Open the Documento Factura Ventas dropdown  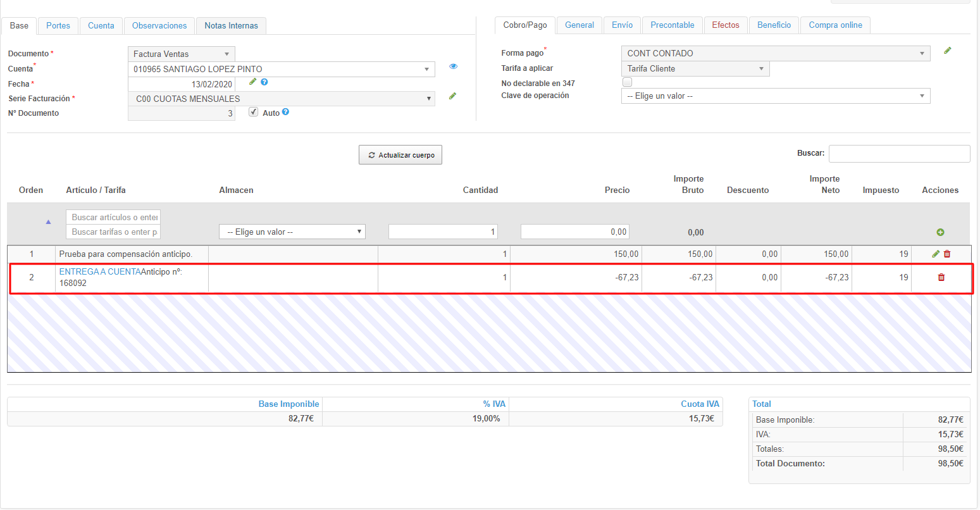point(182,54)
